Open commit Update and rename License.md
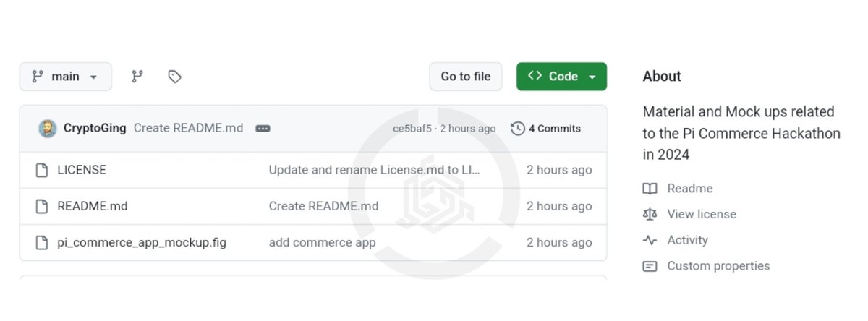This screenshot has width=868, height=321. coord(375,170)
